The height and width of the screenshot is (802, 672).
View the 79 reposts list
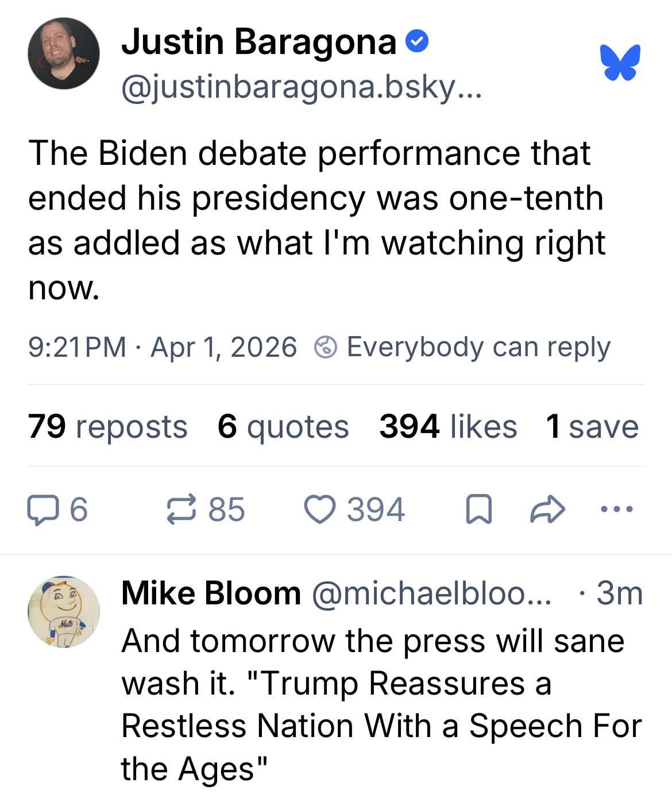[107, 427]
